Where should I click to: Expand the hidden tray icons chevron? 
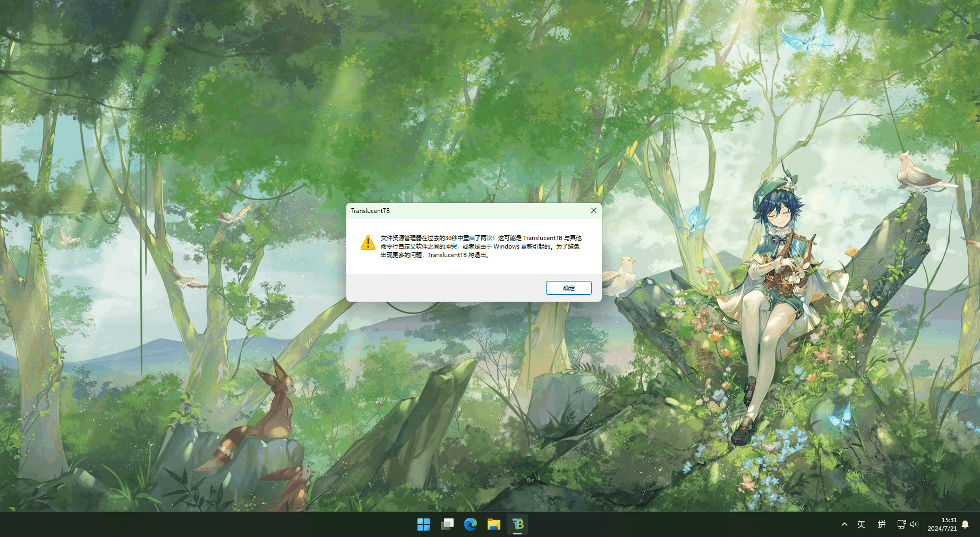844,524
